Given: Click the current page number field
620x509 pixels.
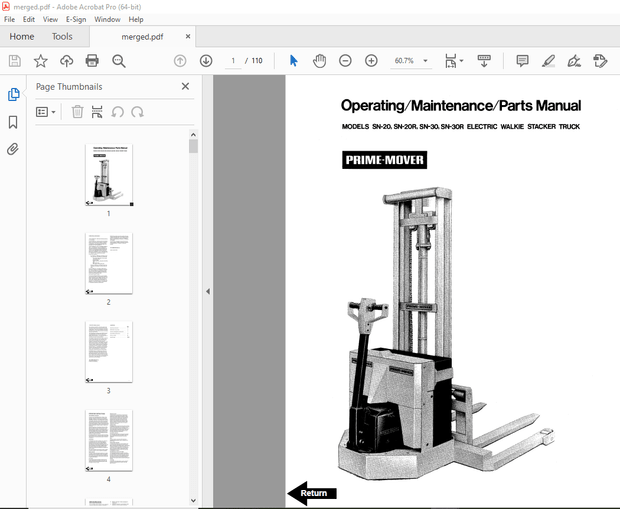Looking at the screenshot, I should tap(233, 61).
